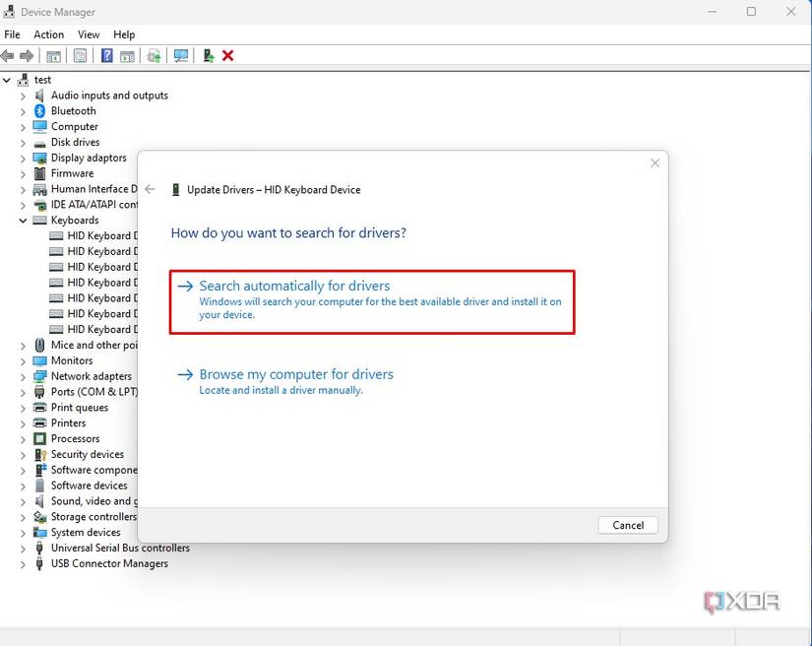Expand Audio inputs and outputs node
Image resolution: width=812 pixels, height=646 pixels.
23,96
